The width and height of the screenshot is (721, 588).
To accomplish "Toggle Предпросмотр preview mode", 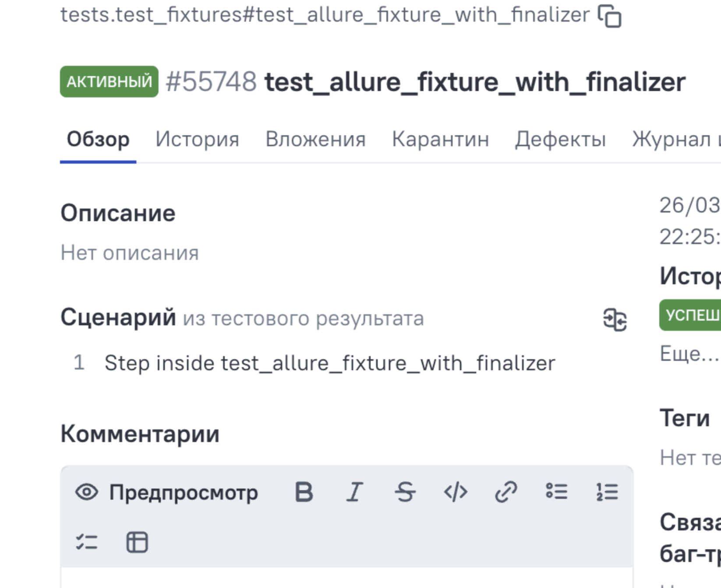I will (x=166, y=492).
